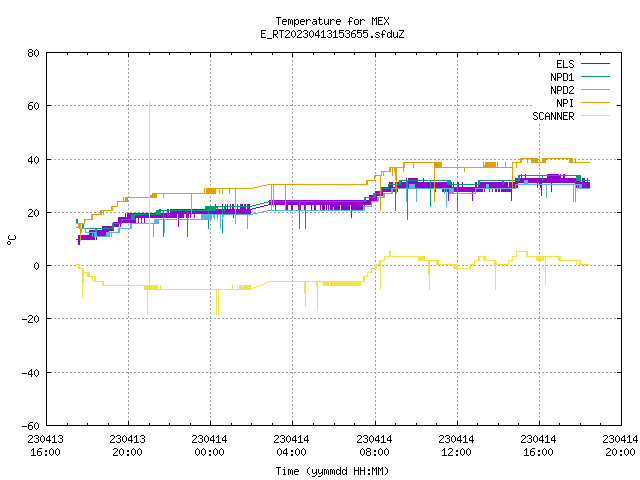The image size is (640, 480).
Task: Click x-axis tick label 230414 16:00
Action: coord(538,446)
